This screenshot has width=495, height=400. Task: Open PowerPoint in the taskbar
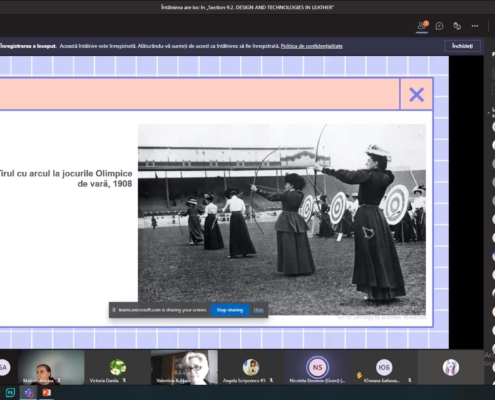(47, 393)
